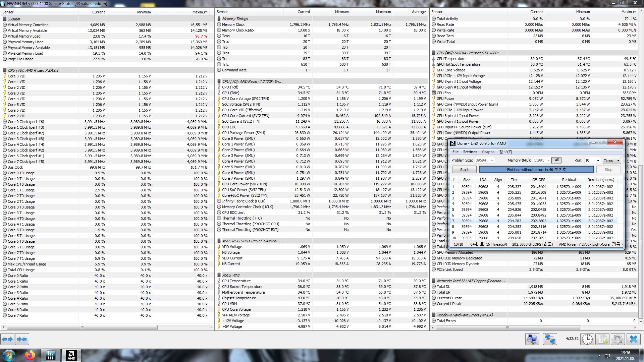The width and height of the screenshot is (644, 362).
Task: Click the Windows Start orb
Action: 9,355
